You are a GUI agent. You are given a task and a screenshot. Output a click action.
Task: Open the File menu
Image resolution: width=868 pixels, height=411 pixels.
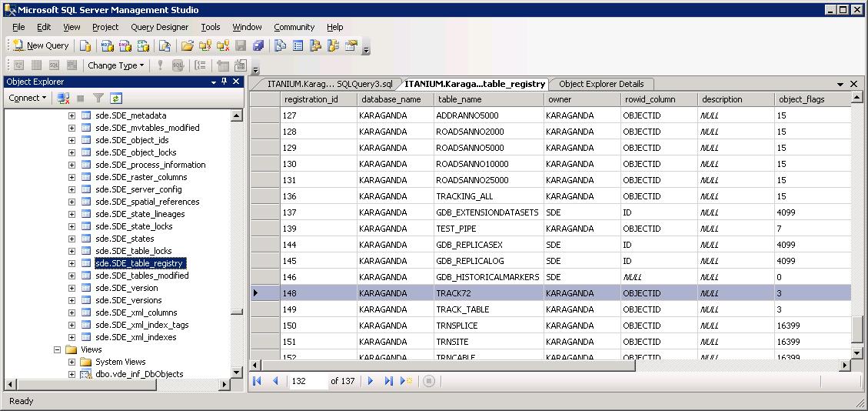click(x=18, y=27)
